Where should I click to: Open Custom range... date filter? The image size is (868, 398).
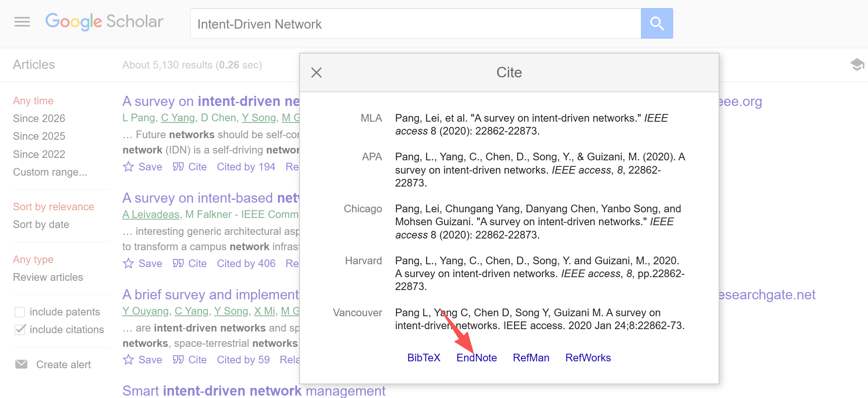50,172
